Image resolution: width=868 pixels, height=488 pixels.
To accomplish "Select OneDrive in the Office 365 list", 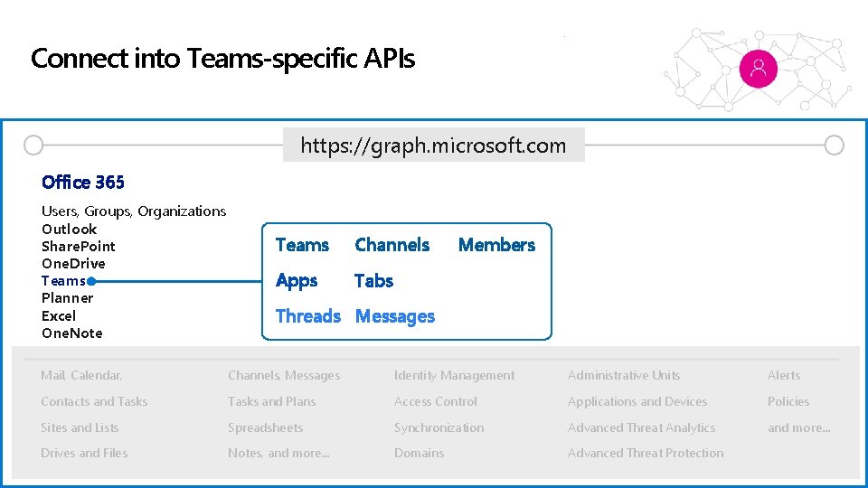I will coord(73,263).
